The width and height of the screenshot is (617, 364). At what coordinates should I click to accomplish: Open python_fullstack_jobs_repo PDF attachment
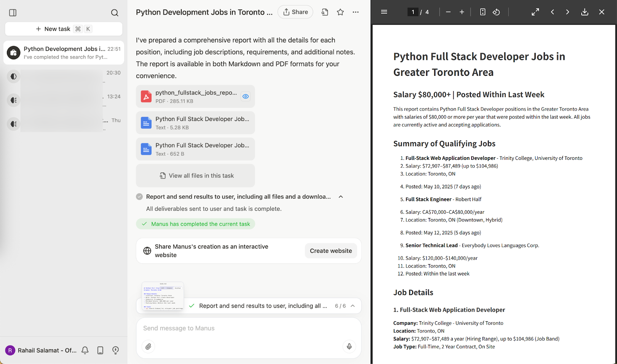pos(196,96)
